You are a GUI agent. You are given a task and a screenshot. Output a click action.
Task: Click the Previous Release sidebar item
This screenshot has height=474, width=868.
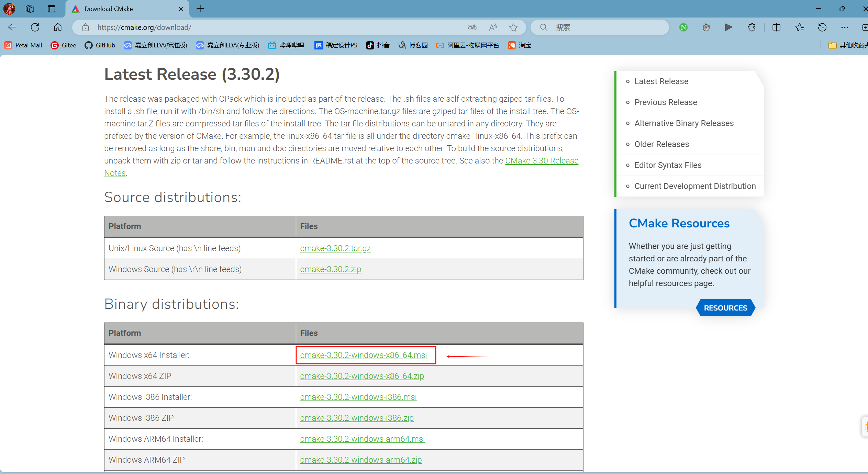tap(666, 102)
